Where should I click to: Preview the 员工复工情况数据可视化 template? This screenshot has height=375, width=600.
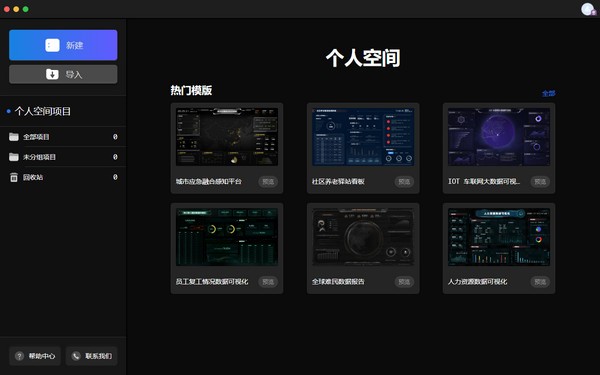point(268,282)
